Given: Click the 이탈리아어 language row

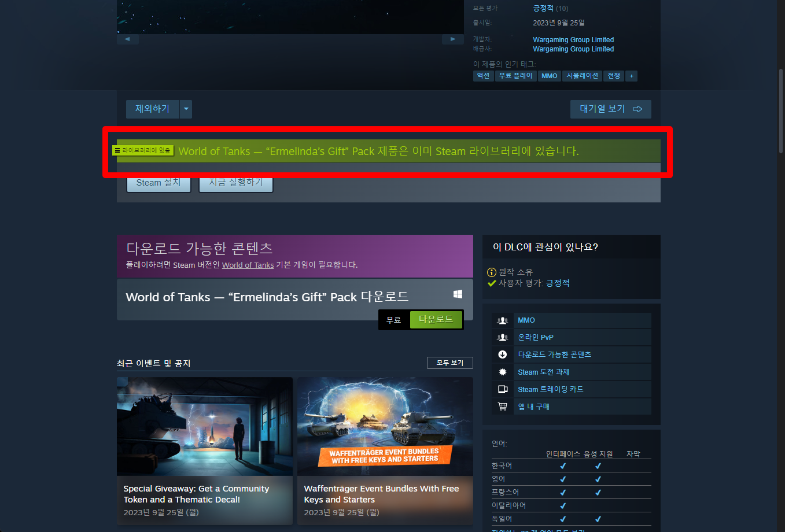Looking at the screenshot, I should coord(572,505).
